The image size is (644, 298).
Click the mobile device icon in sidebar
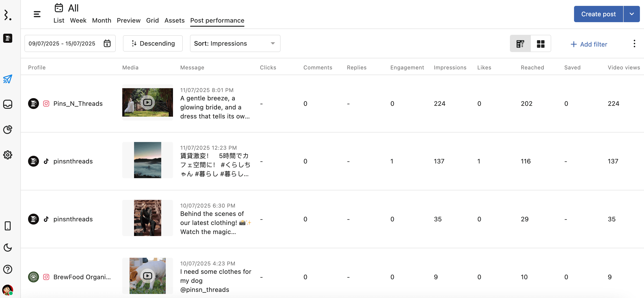[x=7, y=226]
